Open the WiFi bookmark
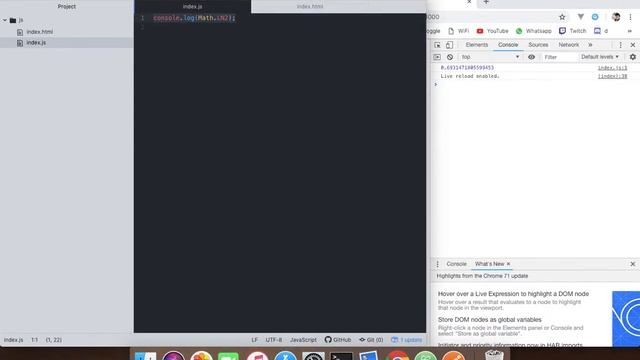The height and width of the screenshot is (360, 640). click(x=458, y=31)
